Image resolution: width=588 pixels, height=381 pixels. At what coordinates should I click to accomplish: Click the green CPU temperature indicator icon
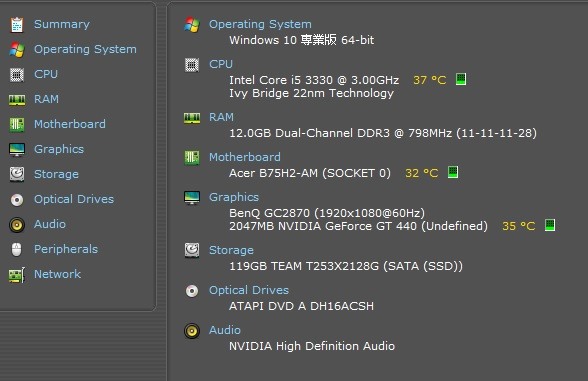click(461, 79)
